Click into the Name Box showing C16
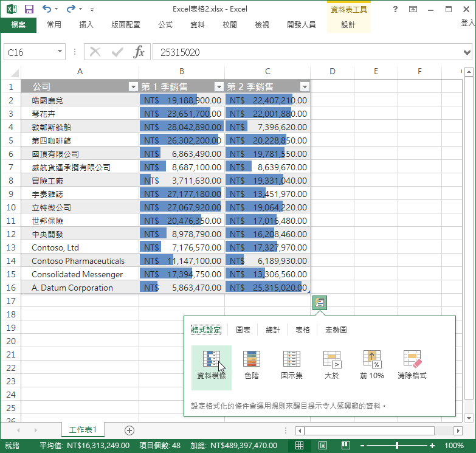This screenshot has height=453, width=476. click(x=30, y=52)
